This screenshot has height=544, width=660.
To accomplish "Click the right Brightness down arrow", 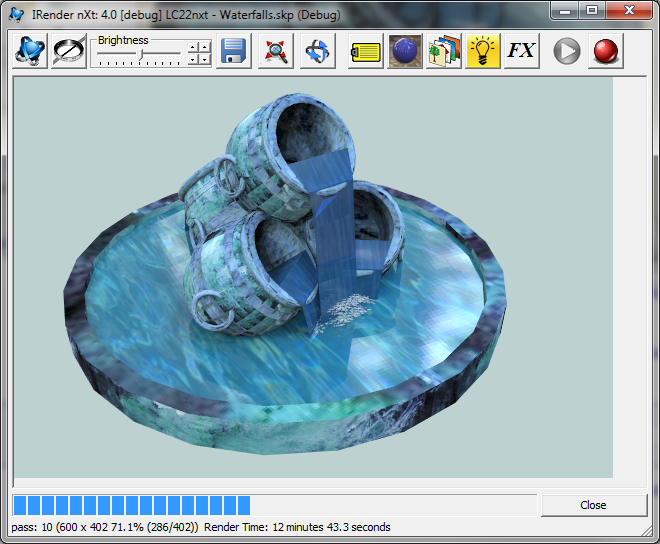I will tap(205, 59).
